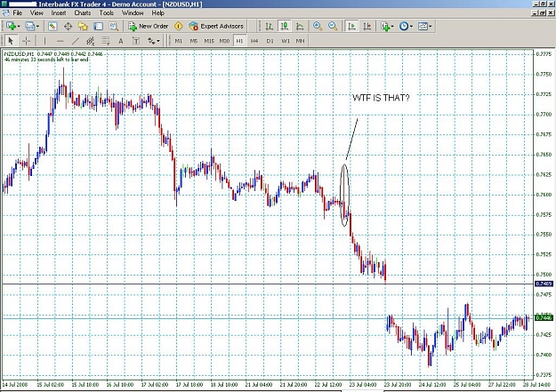Switch timeframe to W1
The height and width of the screenshot is (392, 556).
click(x=285, y=41)
